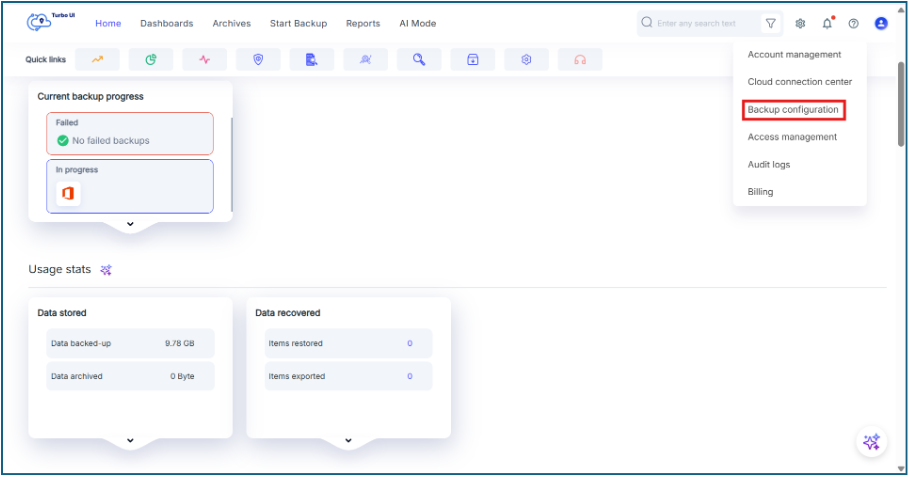
Task: Click the magnifier icon in search box
Action: 647,23
